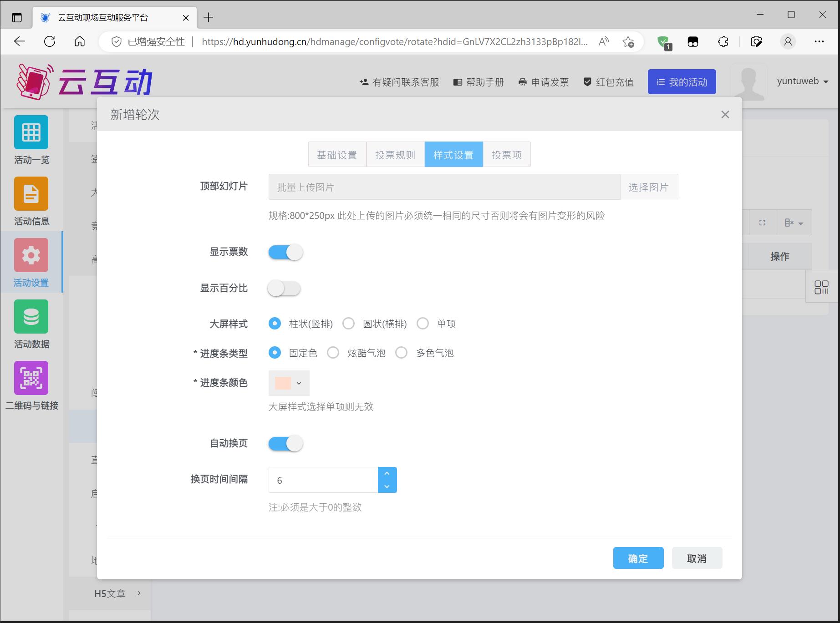The height and width of the screenshot is (623, 840).
Task: Click the browser extensions puzzle icon
Action: pos(723,42)
